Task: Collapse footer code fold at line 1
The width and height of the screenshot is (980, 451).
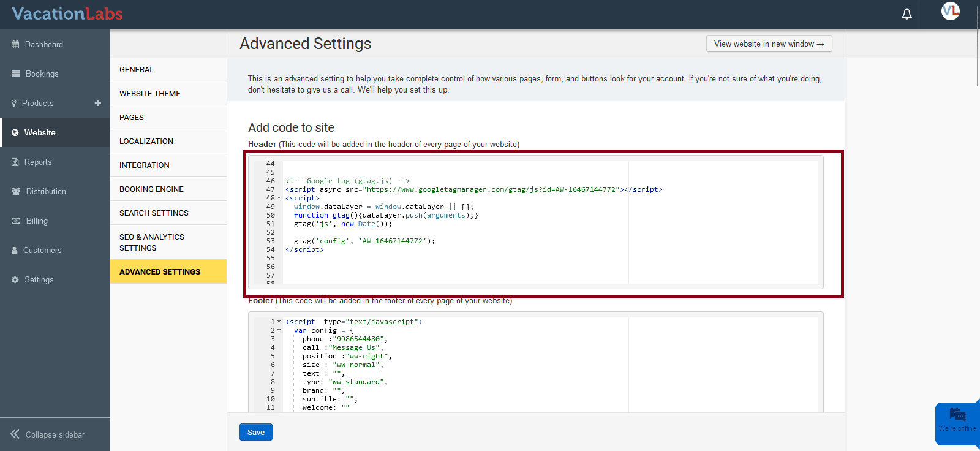Action: pyautogui.click(x=279, y=322)
